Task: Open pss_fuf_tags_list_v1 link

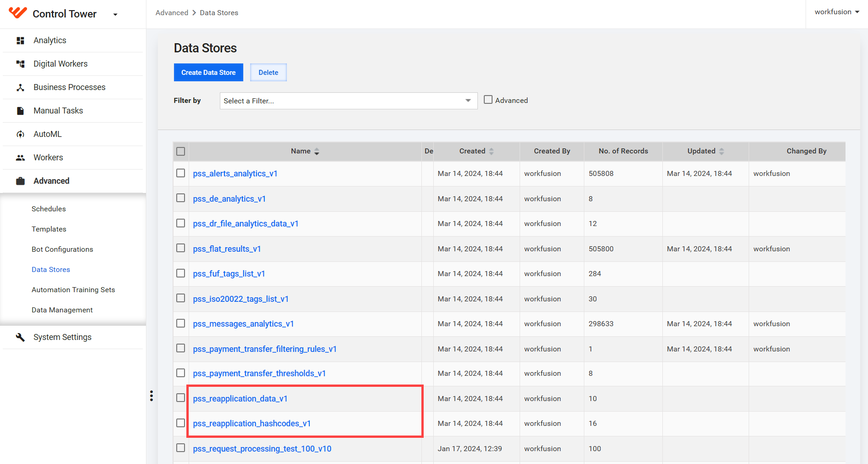Action: (x=229, y=274)
